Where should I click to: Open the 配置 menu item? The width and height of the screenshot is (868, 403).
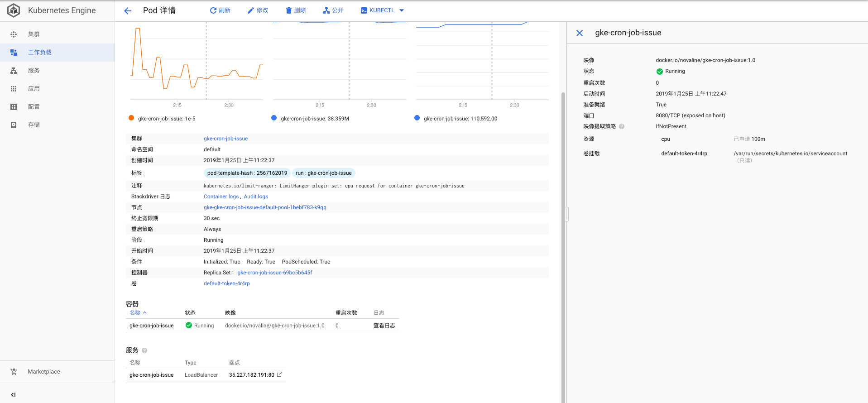[58, 107]
